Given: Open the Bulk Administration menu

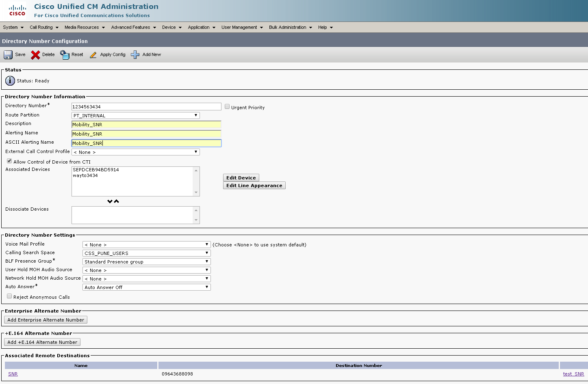Looking at the screenshot, I should 291,27.
